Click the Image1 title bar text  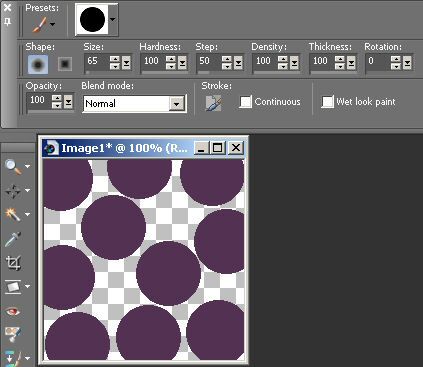click(x=124, y=148)
